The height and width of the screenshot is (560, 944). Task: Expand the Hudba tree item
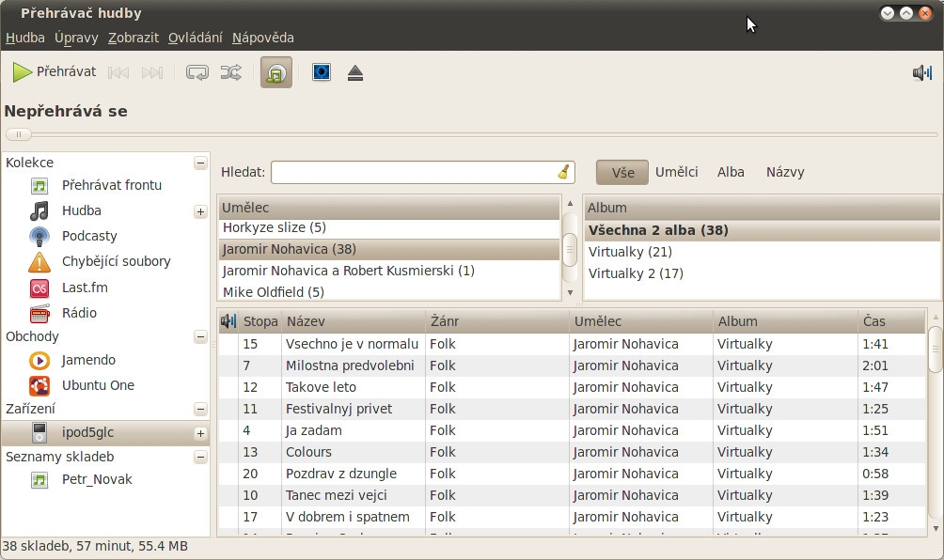[x=200, y=211]
